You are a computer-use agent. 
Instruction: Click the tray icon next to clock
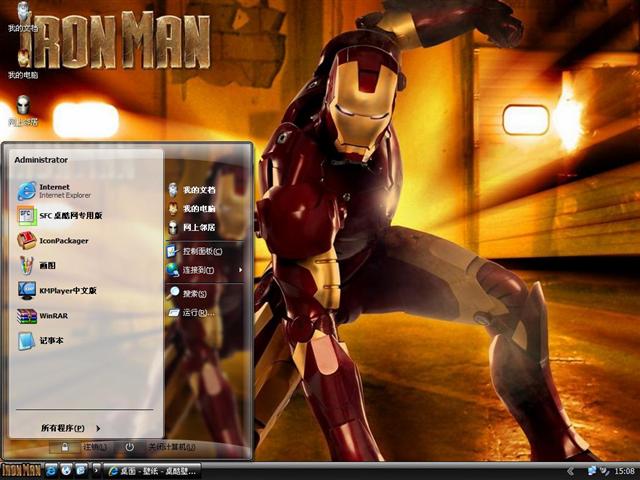point(604,471)
